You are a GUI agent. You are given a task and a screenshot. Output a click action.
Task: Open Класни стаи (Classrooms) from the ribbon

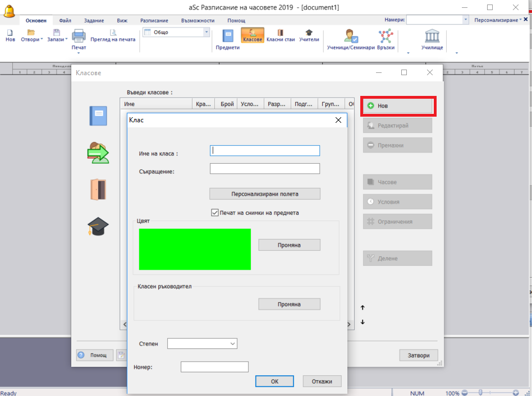point(281,36)
